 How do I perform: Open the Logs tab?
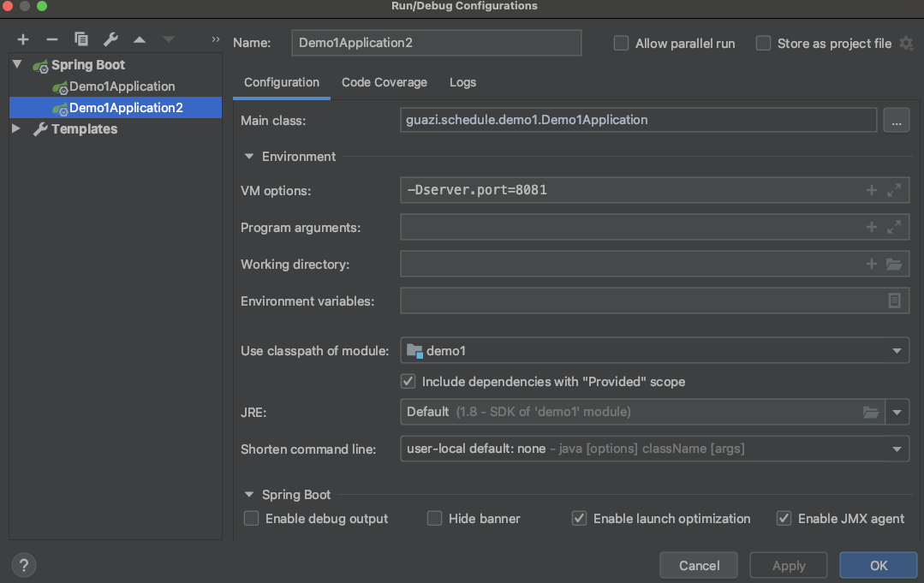pyautogui.click(x=462, y=82)
